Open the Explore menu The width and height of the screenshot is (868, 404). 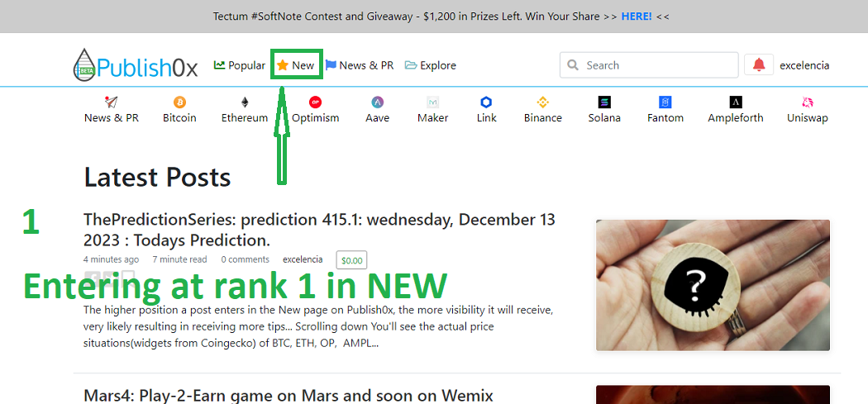431,65
